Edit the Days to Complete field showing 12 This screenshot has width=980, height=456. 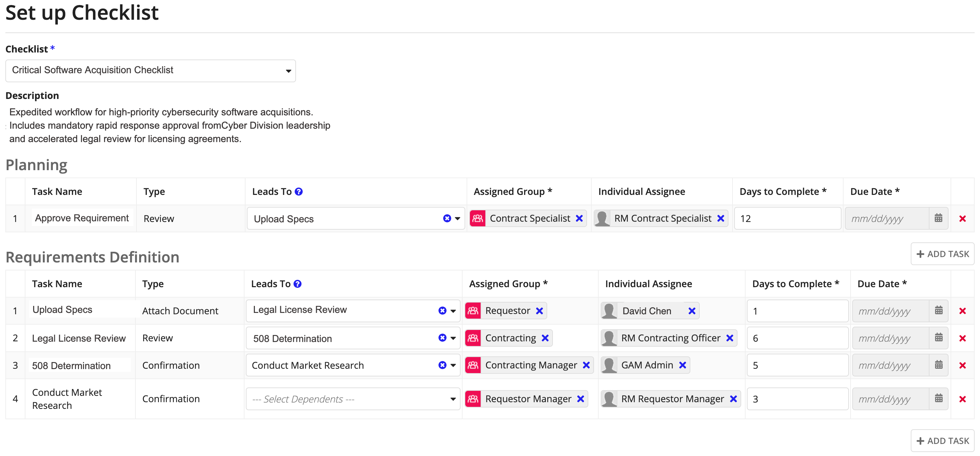point(787,219)
